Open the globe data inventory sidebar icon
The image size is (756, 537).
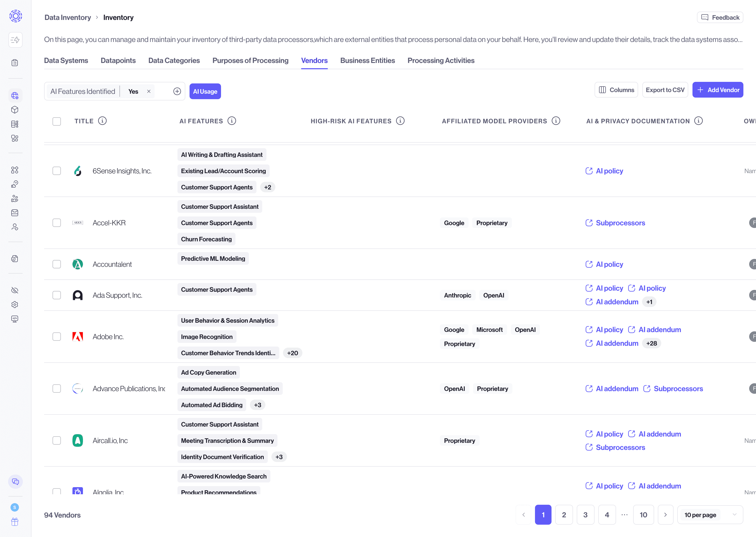pos(15,95)
